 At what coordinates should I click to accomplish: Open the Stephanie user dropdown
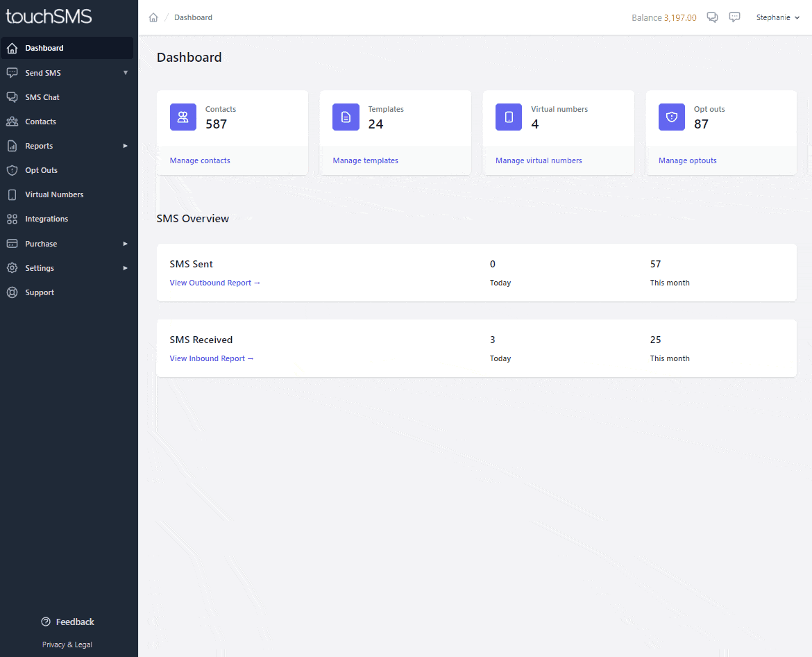point(777,17)
